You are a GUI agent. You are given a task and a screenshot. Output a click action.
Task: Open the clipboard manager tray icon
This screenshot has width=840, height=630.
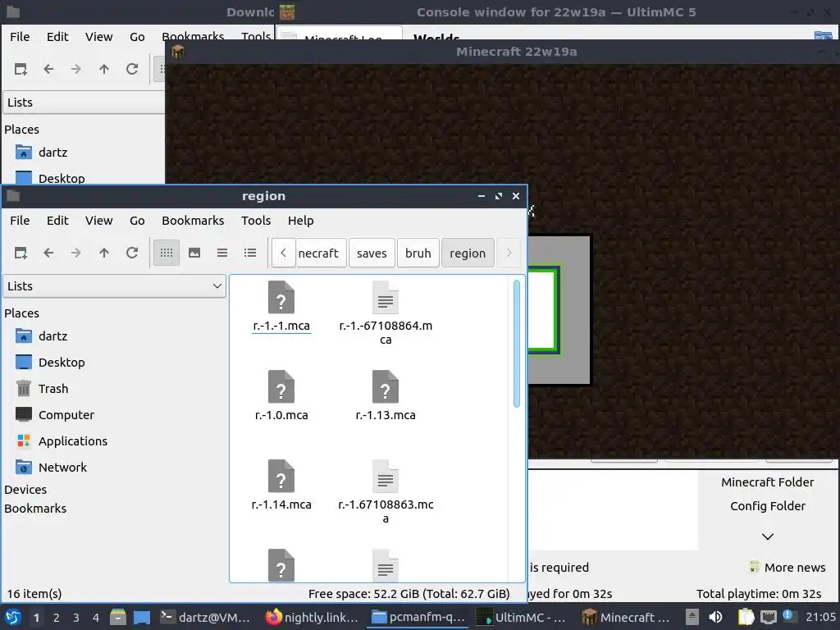(746, 617)
